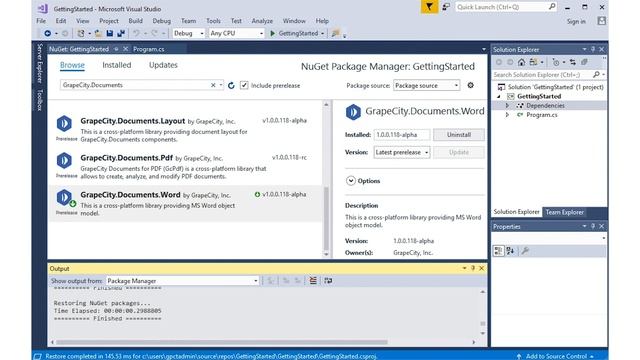Image resolution: width=640 pixels, height=360 pixels.
Task: Click the New Project toolbar icon
Action: [x=81, y=33]
